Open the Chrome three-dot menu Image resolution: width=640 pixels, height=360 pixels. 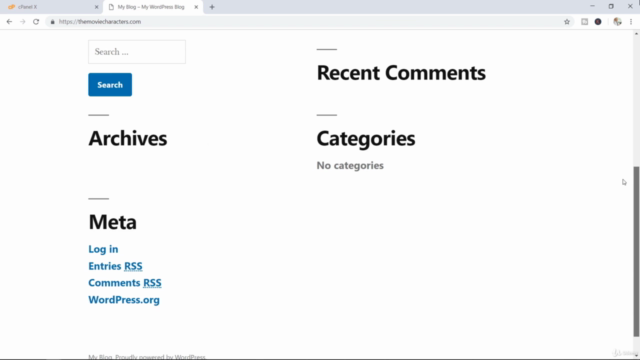pos(631,22)
